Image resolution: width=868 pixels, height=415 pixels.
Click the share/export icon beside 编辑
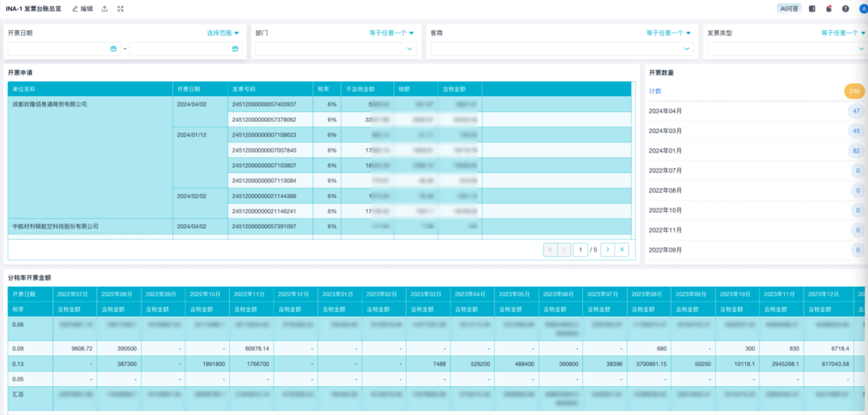[104, 9]
